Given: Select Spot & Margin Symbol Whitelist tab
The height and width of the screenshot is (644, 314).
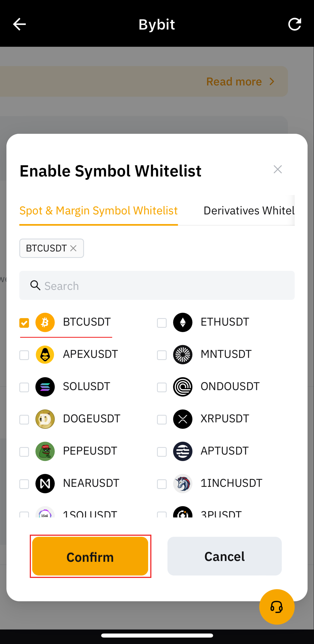Looking at the screenshot, I should (98, 210).
